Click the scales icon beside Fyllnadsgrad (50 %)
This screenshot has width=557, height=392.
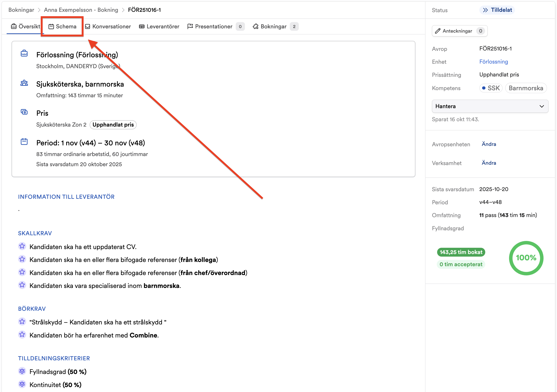coord(22,371)
